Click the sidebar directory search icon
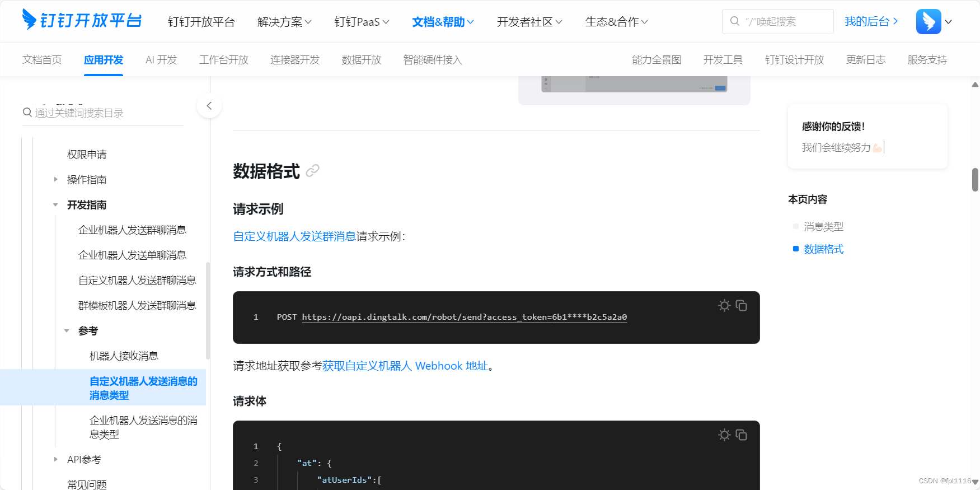980x490 pixels. [27, 113]
